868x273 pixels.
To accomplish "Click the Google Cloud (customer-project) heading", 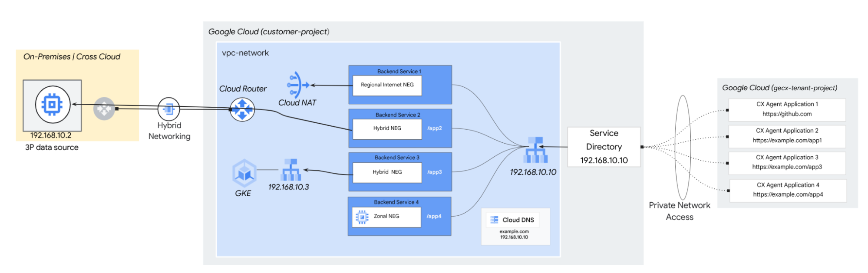I will pyautogui.click(x=269, y=32).
